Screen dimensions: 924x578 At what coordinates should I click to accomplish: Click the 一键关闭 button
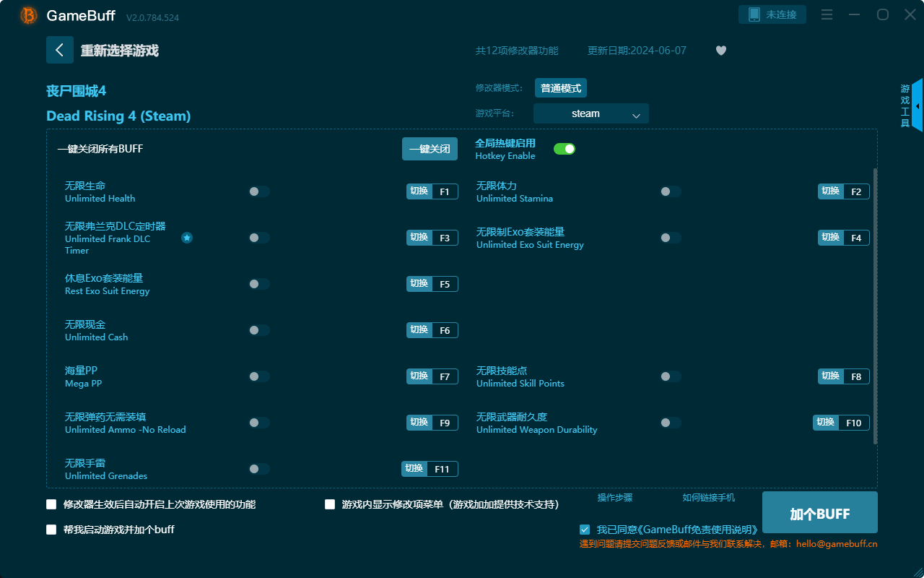430,149
